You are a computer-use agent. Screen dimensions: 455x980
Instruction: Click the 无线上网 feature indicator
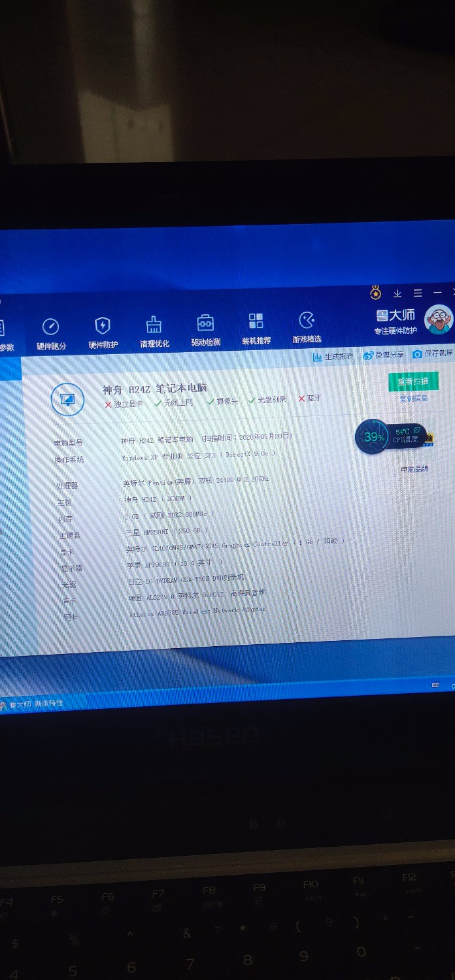click(174, 403)
